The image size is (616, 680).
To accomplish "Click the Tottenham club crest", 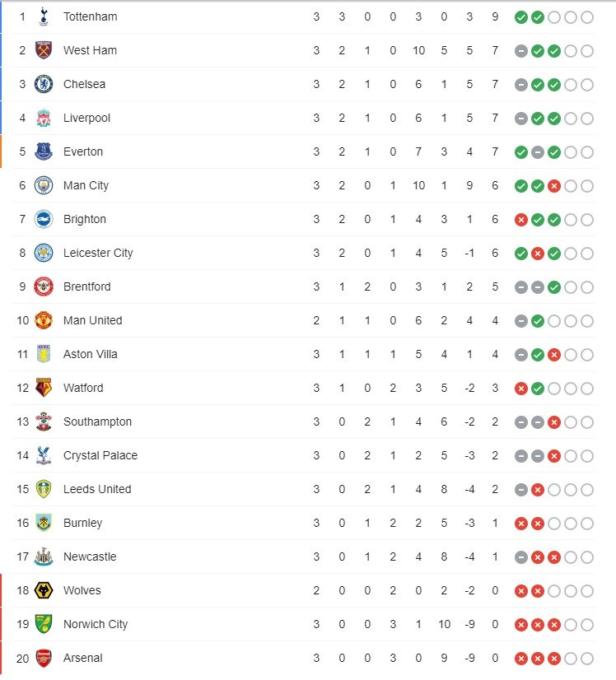I will point(43,16).
